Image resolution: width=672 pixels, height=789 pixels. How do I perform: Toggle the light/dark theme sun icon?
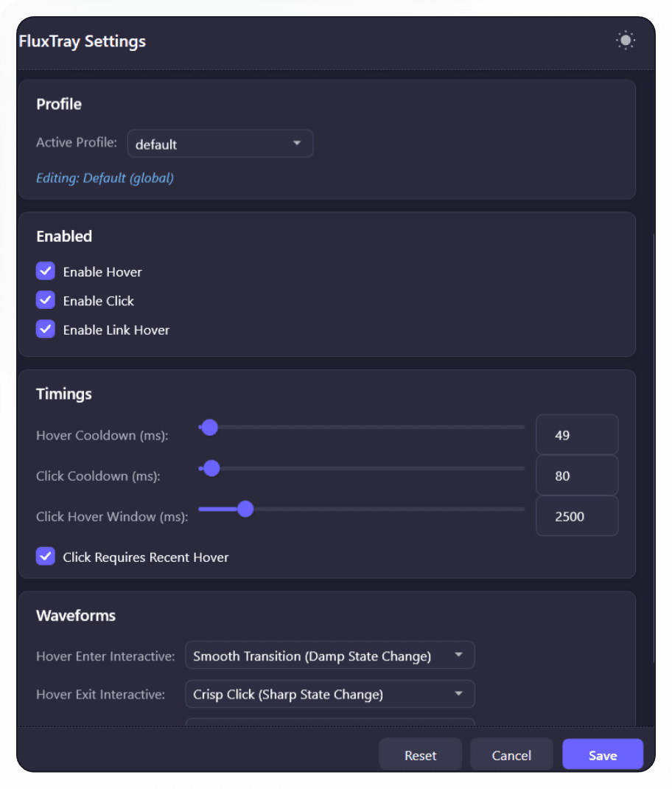[626, 41]
